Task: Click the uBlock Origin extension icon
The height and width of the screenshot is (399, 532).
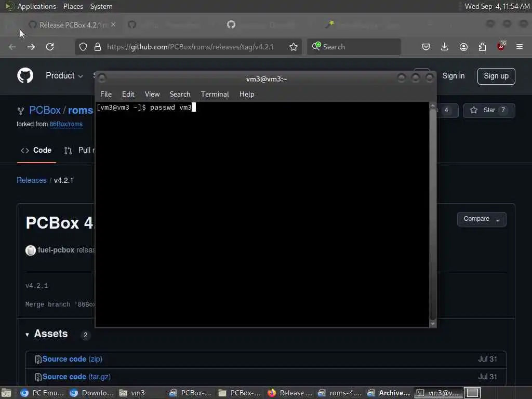Action: tap(501, 46)
